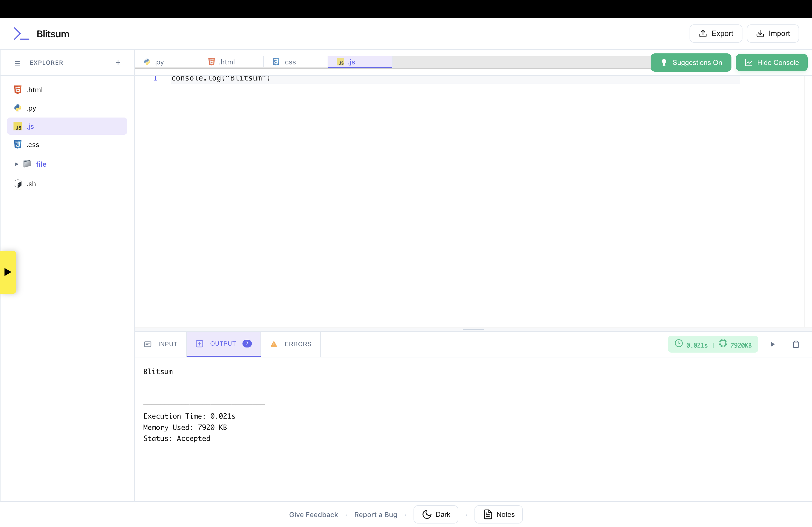Open the .html file in explorer

(34, 90)
